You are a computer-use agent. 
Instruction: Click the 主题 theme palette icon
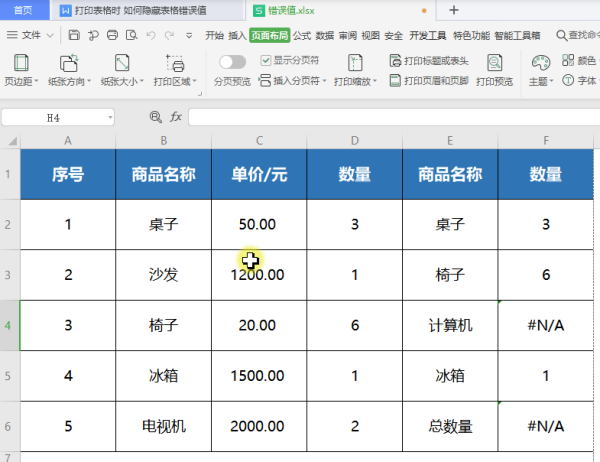[541, 63]
